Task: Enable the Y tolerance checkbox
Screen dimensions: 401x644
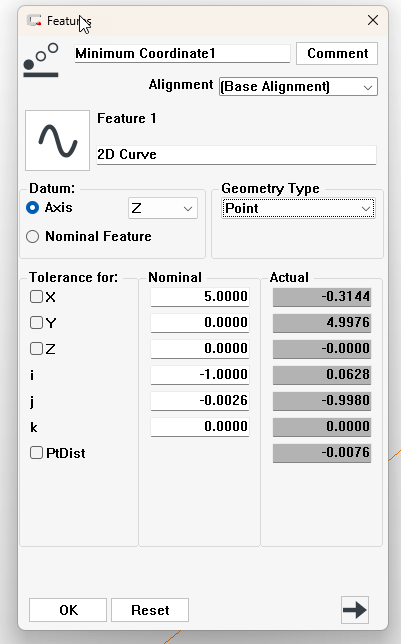Action: tap(36, 322)
